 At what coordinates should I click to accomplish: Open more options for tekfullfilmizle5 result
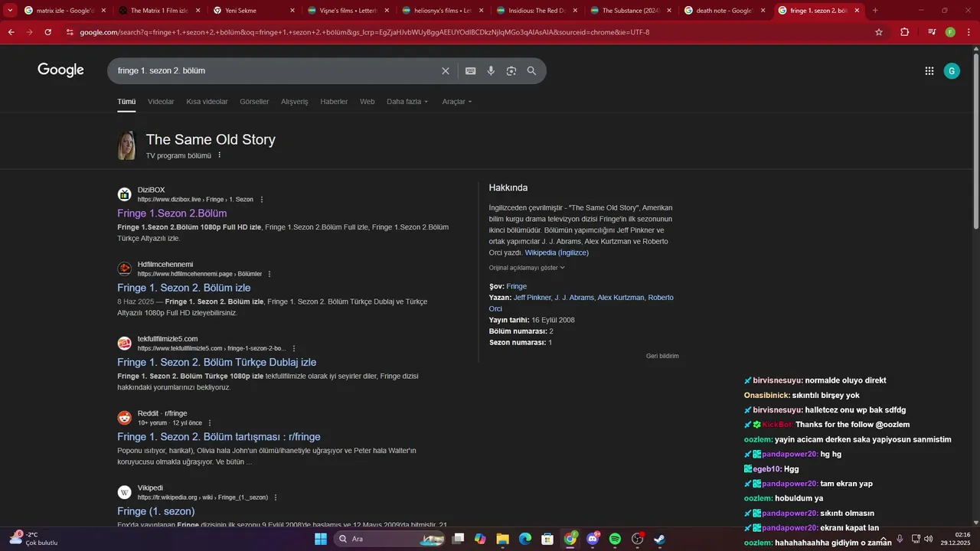point(294,348)
